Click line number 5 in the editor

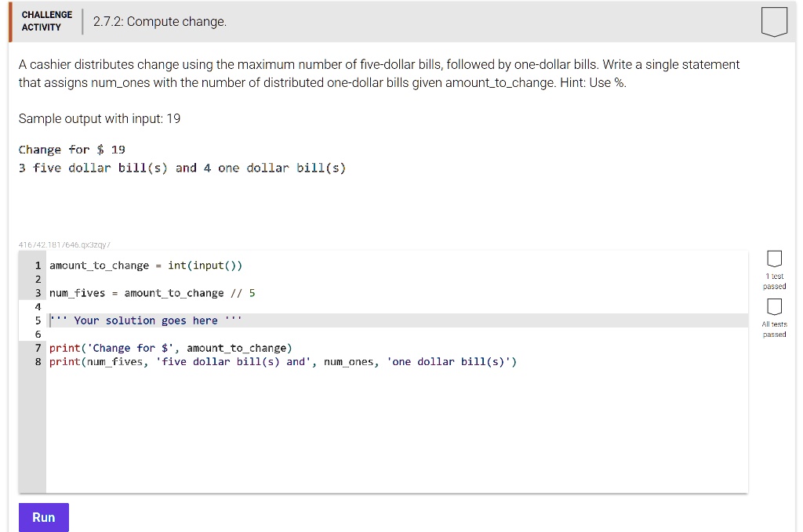(x=38, y=320)
